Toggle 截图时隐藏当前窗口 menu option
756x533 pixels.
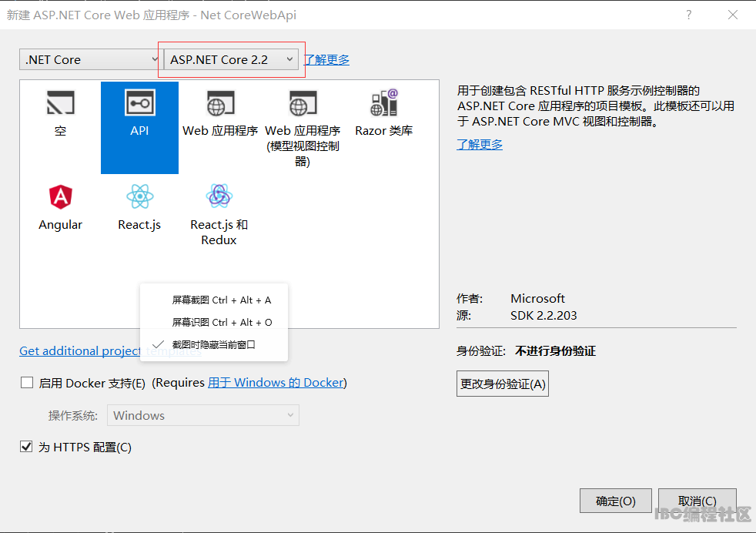pos(214,344)
